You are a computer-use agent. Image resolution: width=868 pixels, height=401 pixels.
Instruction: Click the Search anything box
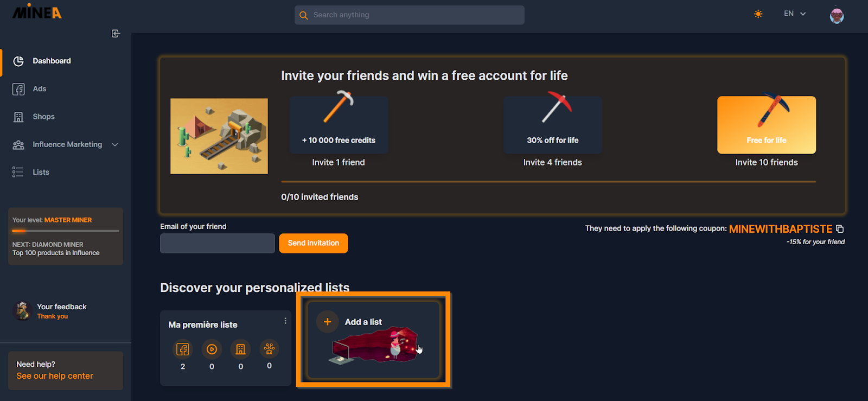[x=410, y=15]
